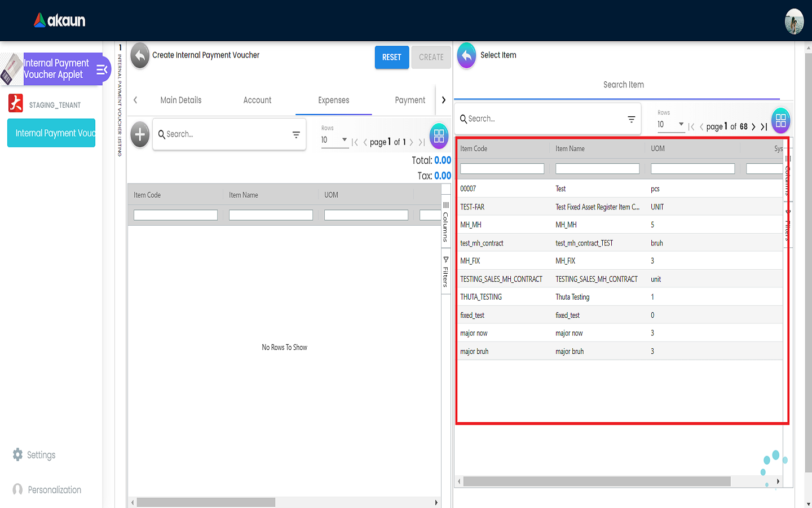This screenshot has width=812, height=508.
Task: Click the back arrow beside Select Item
Action: click(466, 56)
